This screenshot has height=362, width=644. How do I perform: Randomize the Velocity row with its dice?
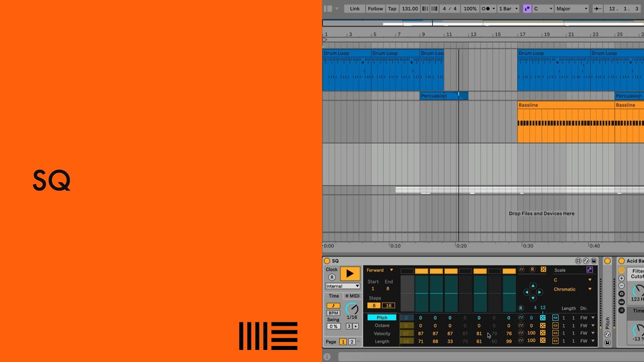tap(543, 333)
